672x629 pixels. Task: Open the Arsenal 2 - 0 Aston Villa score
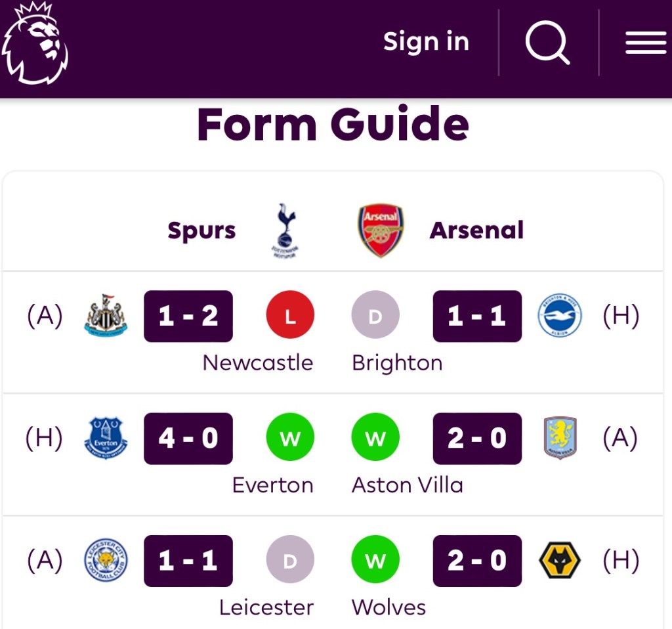click(477, 438)
